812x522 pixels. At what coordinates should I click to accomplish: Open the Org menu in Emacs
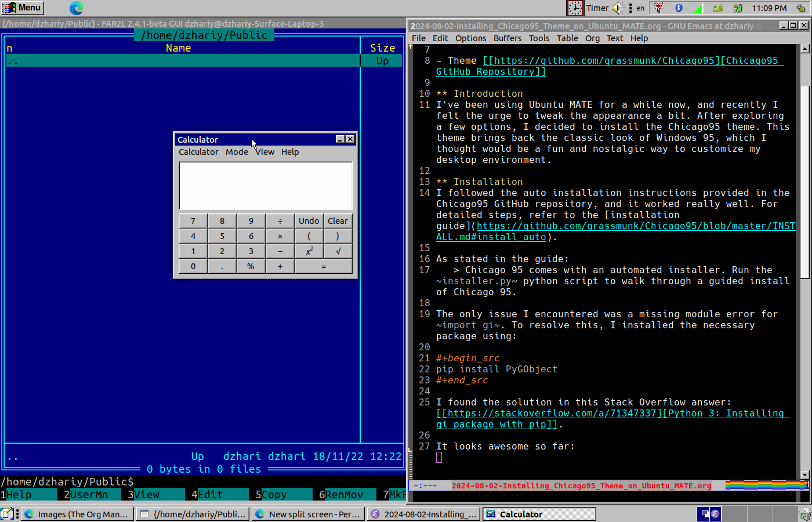tap(592, 38)
